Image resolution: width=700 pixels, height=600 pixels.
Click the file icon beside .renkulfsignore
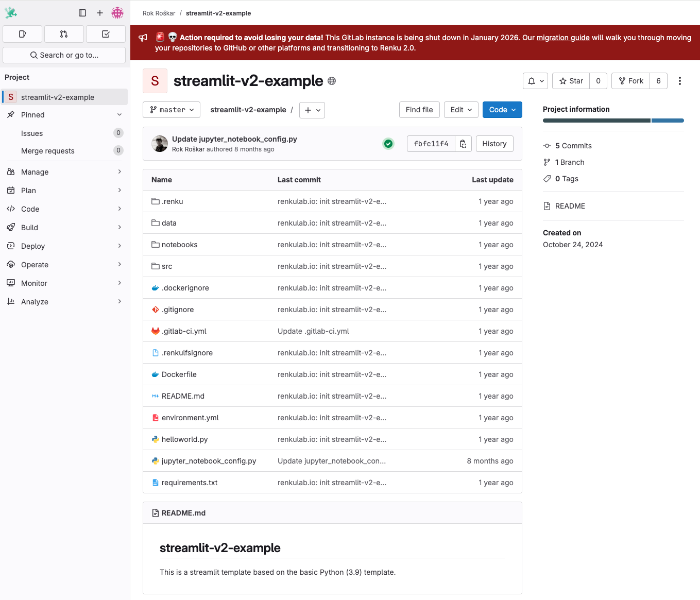(x=156, y=353)
